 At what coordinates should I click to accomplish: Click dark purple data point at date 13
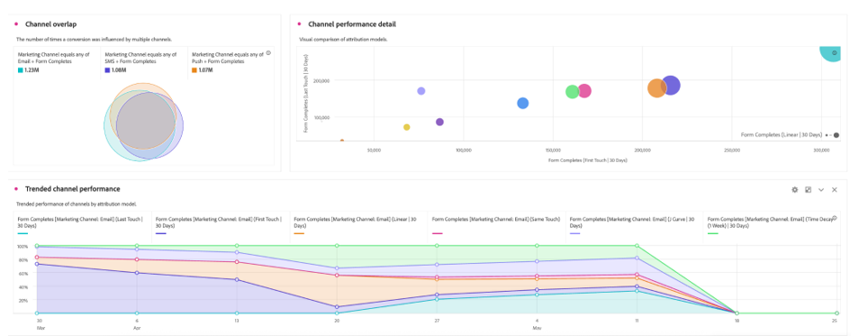coord(237,279)
